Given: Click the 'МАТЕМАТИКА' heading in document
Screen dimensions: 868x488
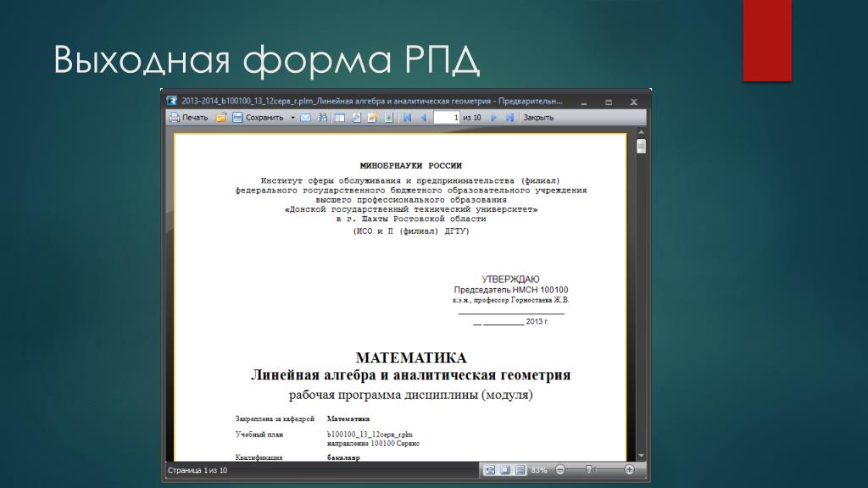Looking at the screenshot, I should [411, 358].
